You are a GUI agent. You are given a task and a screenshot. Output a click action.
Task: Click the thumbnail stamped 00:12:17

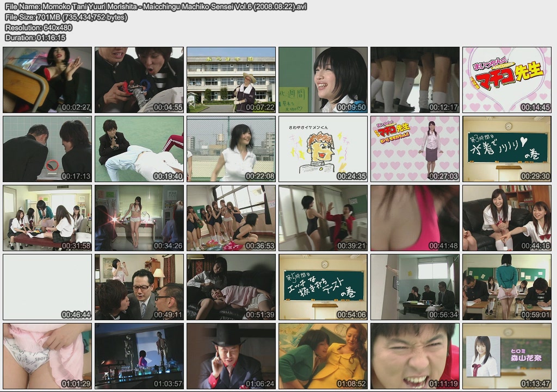click(x=415, y=80)
